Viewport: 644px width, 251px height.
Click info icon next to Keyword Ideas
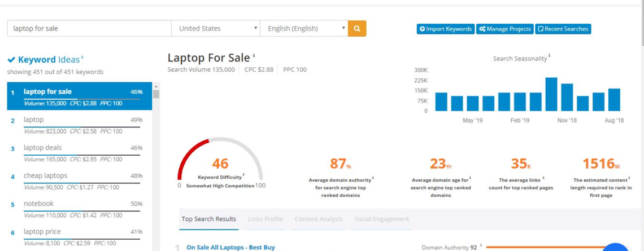pyautogui.click(x=82, y=58)
